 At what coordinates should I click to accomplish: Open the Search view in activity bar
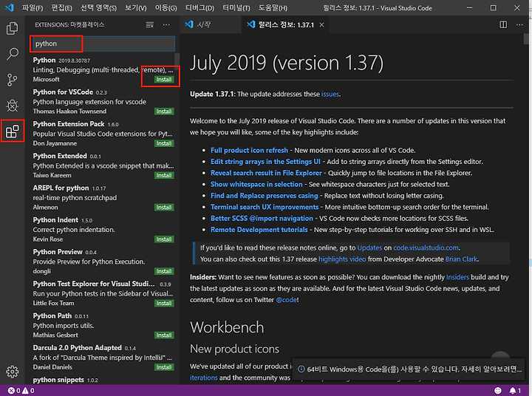(13, 54)
